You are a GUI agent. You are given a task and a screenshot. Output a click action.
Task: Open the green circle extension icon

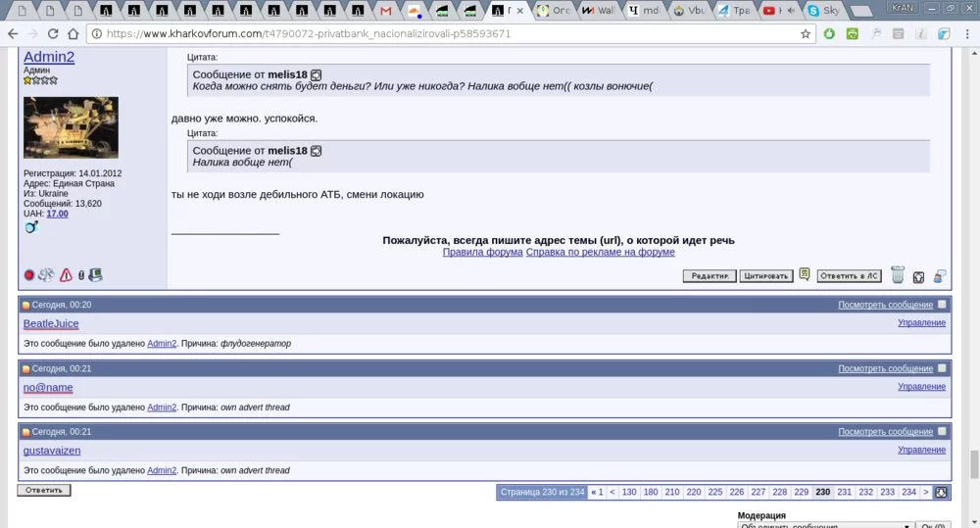click(829, 33)
